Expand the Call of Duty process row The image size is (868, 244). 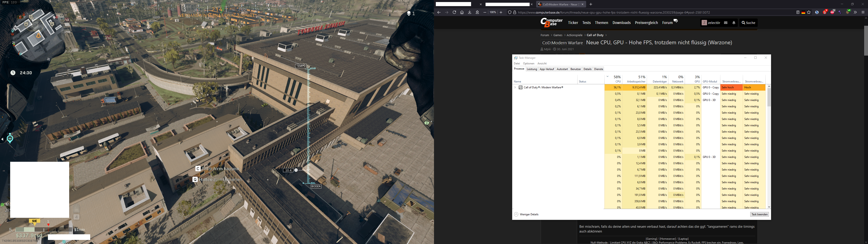coord(515,88)
